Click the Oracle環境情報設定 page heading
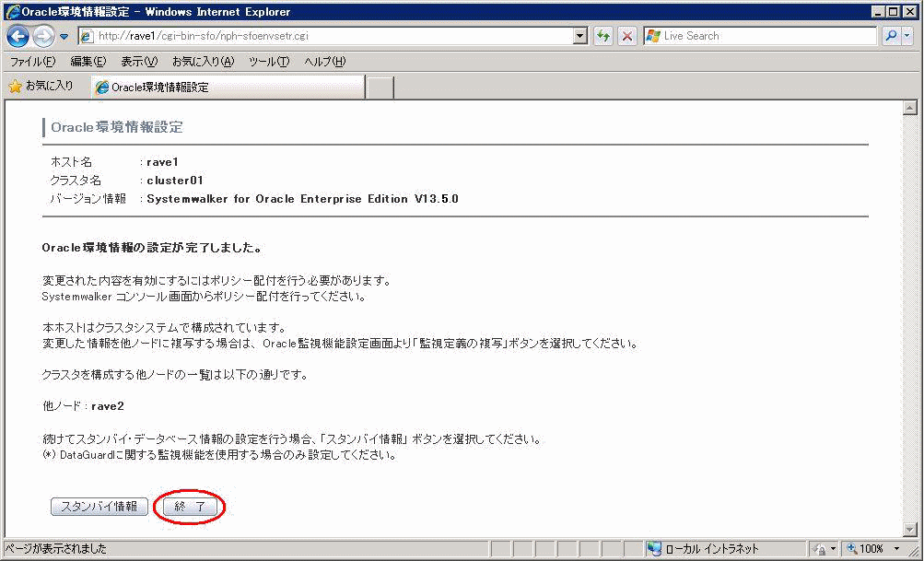Image resolution: width=924 pixels, height=561 pixels. 117,127
